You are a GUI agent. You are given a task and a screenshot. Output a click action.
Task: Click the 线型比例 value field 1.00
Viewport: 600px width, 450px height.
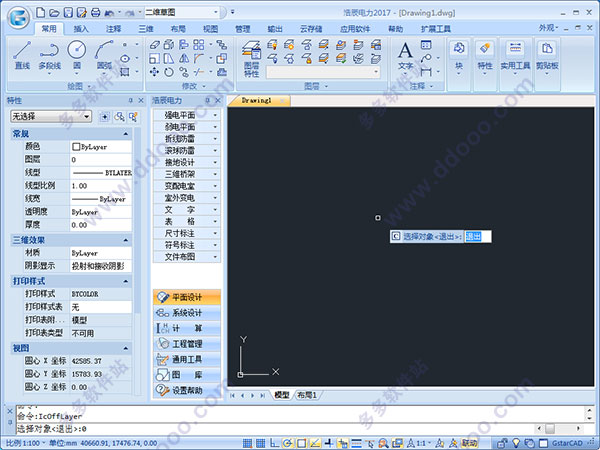101,186
